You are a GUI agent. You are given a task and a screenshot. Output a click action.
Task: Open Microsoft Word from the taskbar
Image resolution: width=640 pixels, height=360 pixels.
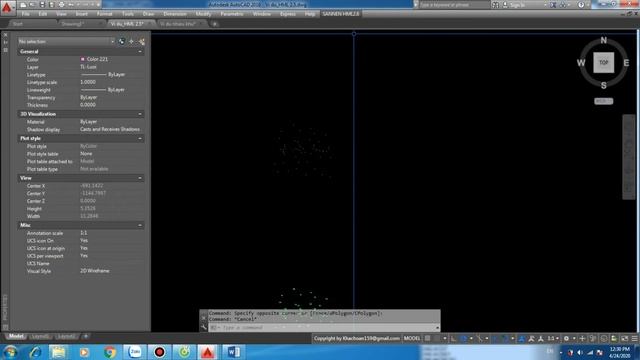coord(233,352)
